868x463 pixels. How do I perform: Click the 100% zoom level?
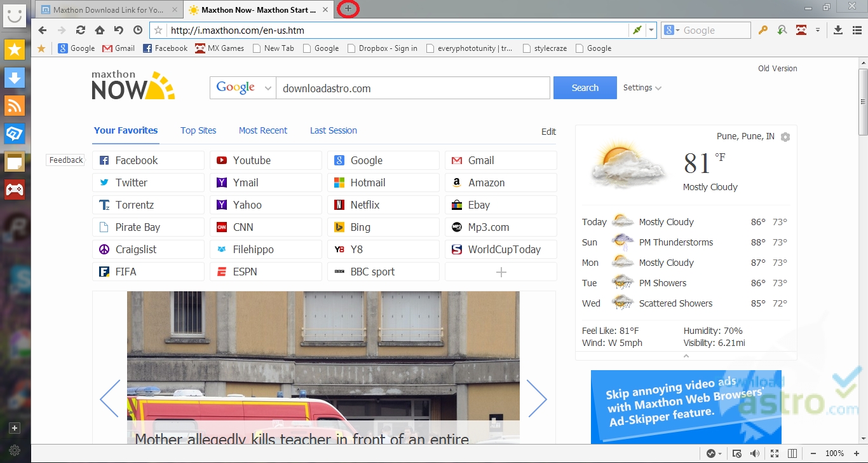pyautogui.click(x=835, y=453)
